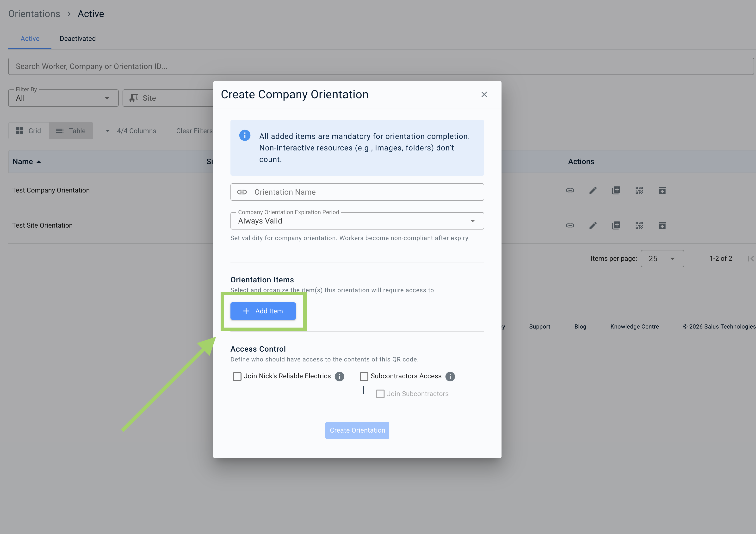Expand the Filter By dropdown
The height and width of the screenshot is (534, 756).
63,98
